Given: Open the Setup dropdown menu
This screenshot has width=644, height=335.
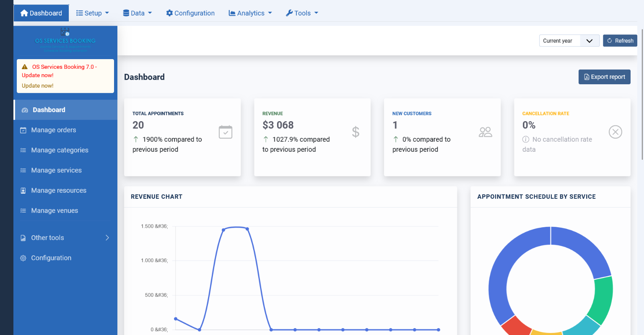Looking at the screenshot, I should [x=92, y=13].
